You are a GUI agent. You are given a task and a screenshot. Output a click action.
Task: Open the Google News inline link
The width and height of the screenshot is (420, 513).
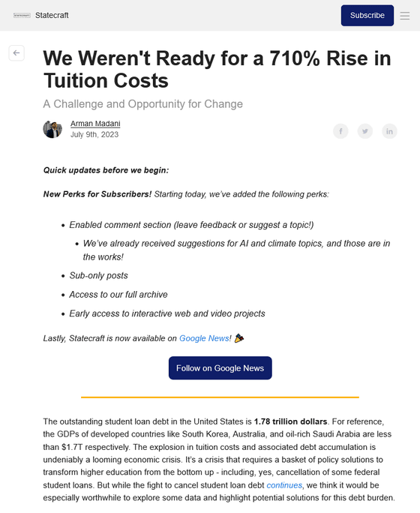204,338
